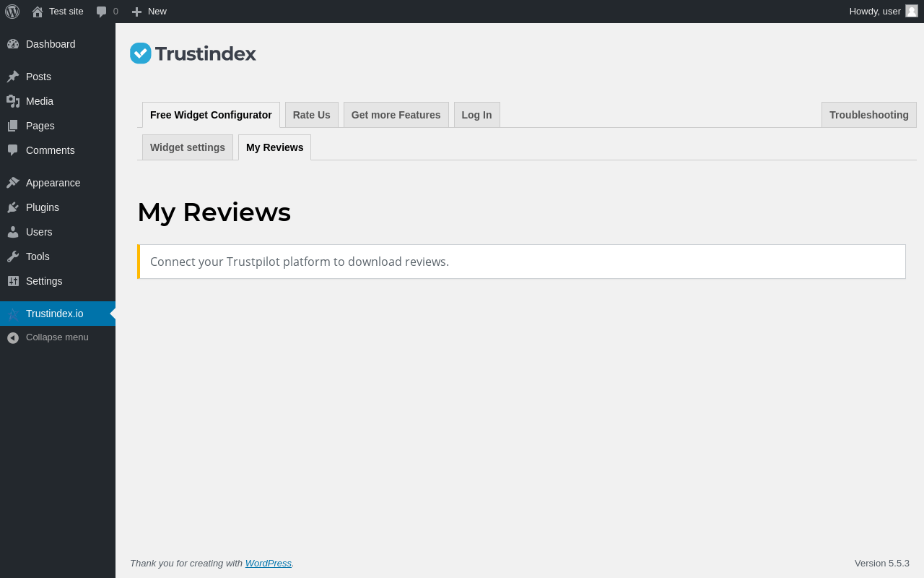This screenshot has height=578, width=924.
Task: Click the Dashboard gauge icon
Action: [13, 44]
